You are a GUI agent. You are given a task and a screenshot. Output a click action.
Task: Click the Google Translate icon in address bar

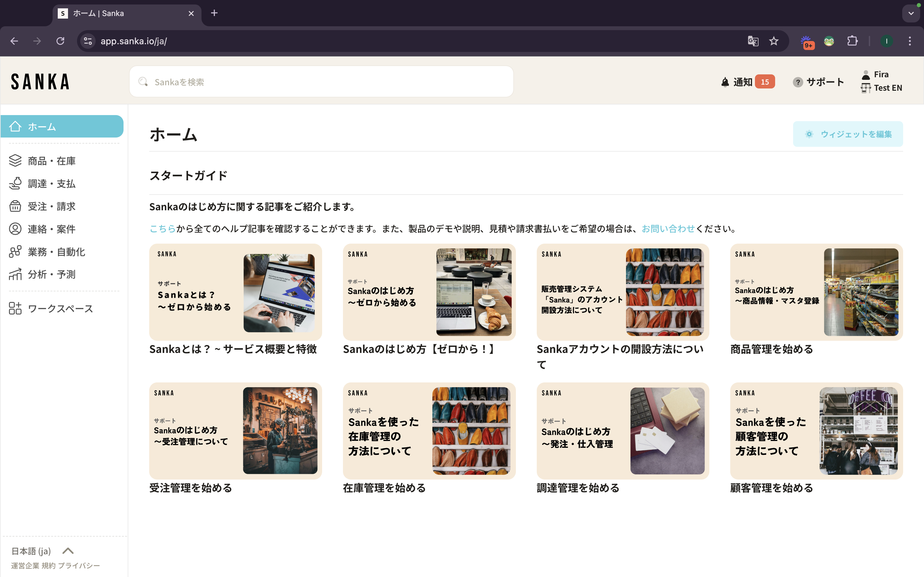click(753, 41)
